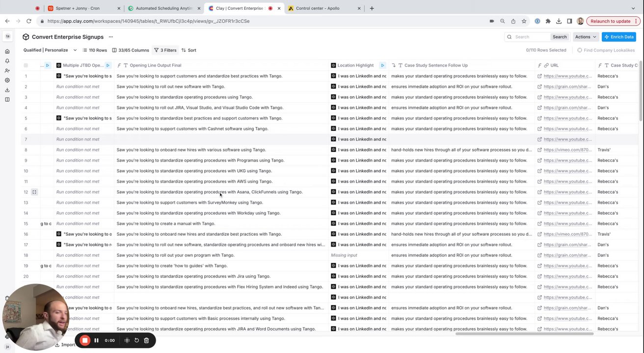Open the row 1 YouTube URL link

click(567, 76)
